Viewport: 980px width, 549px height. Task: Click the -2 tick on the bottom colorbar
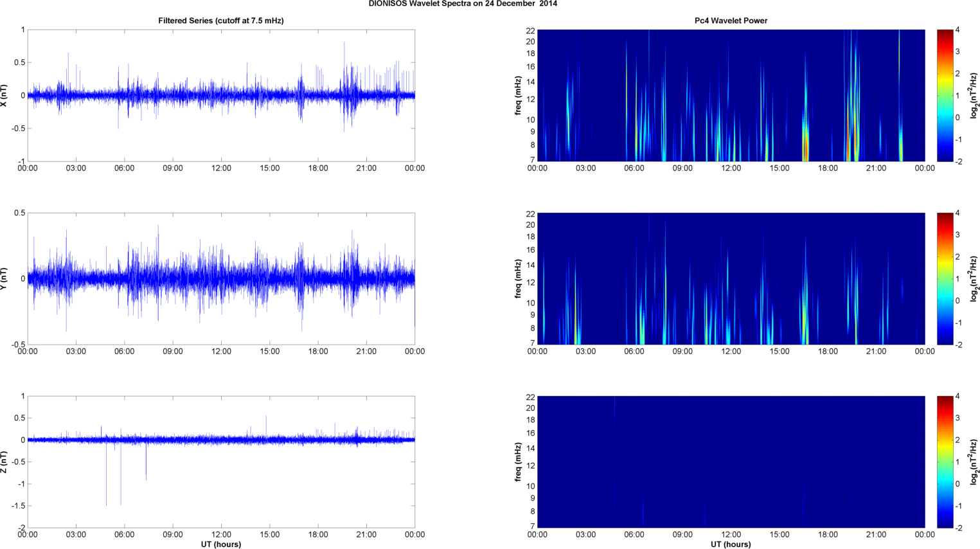958,528
